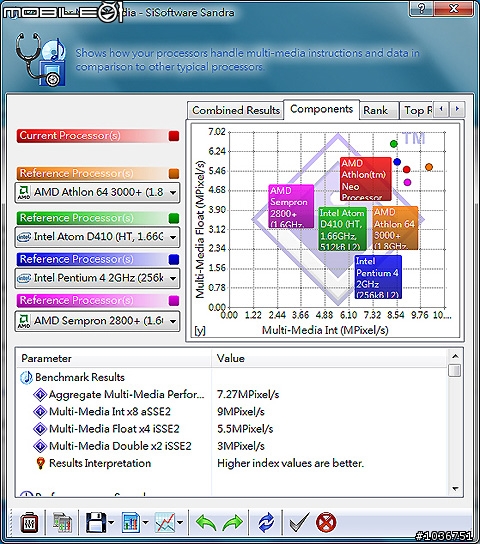Open the Intel Atom D410 dropdown
The width and height of the screenshot is (480, 544).
point(97,237)
